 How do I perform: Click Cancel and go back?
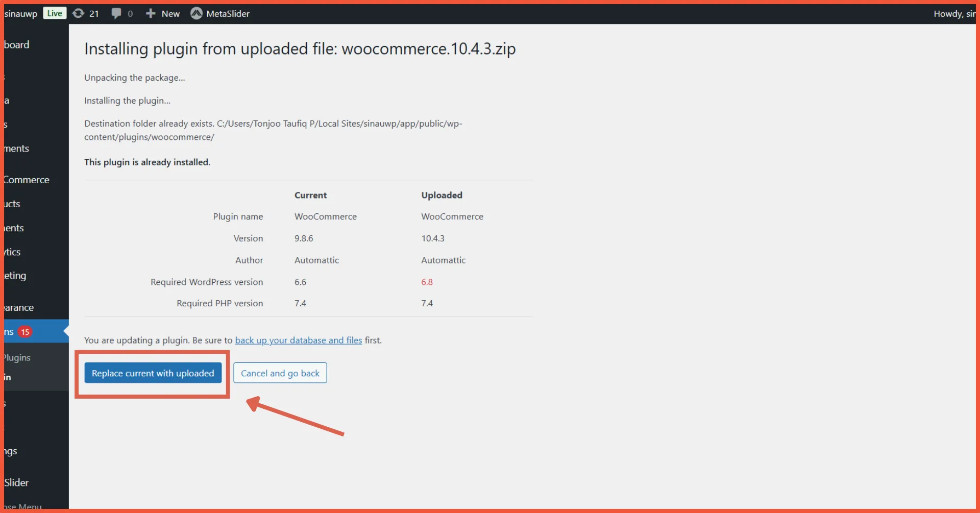(x=280, y=373)
